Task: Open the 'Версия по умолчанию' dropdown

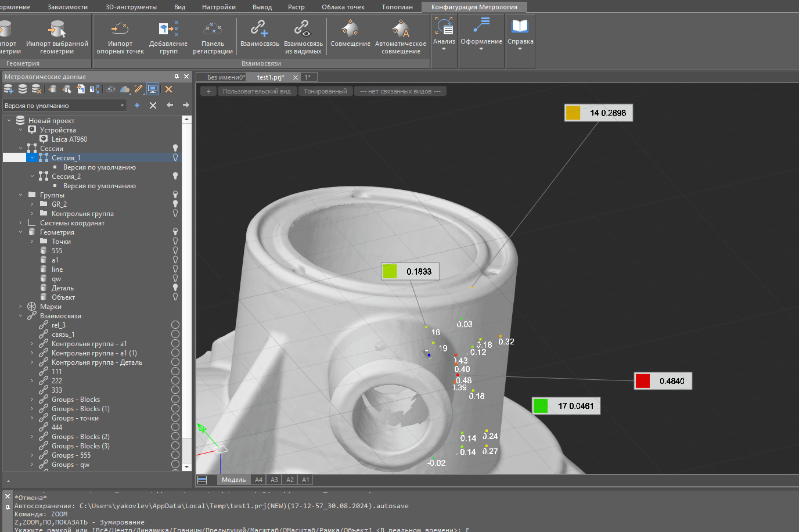Action: [x=122, y=106]
